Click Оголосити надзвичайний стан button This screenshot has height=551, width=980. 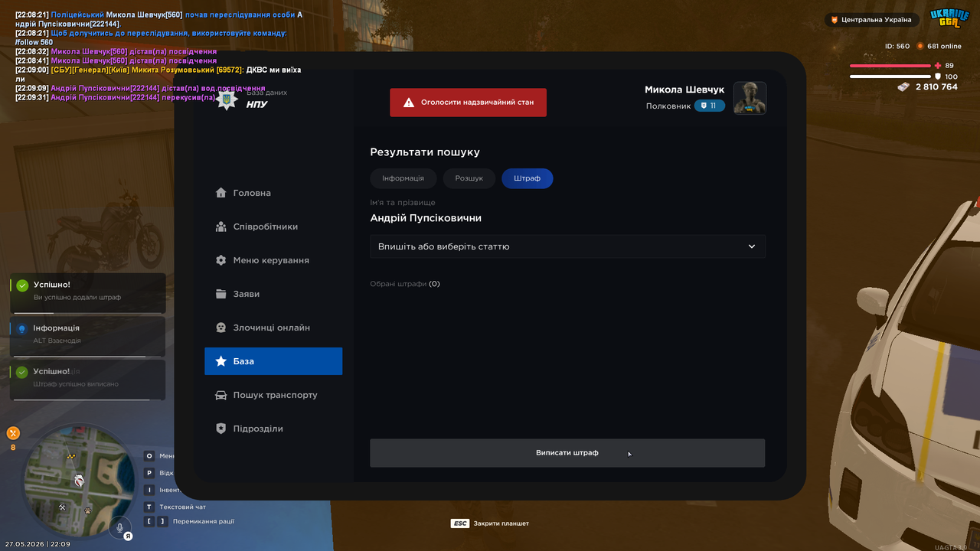point(468,103)
